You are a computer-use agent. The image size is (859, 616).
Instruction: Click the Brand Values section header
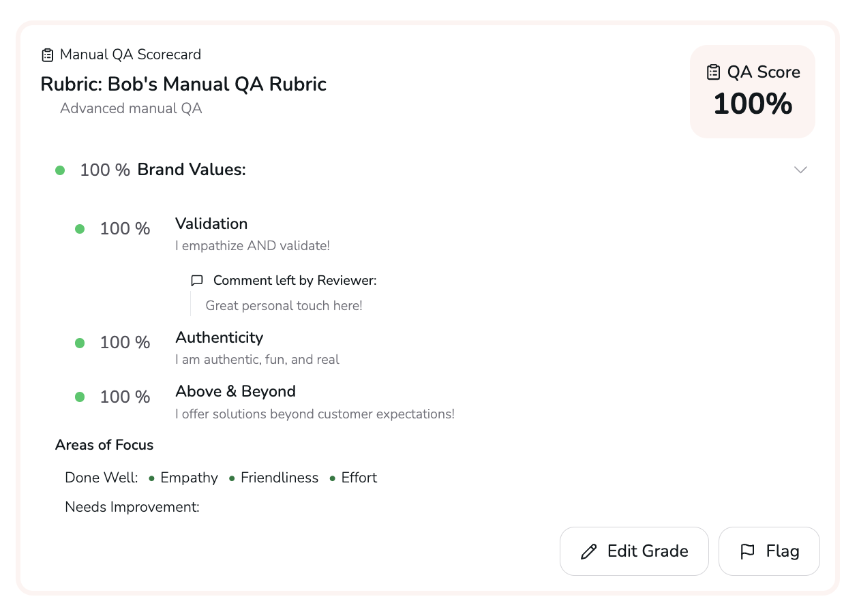coord(192,170)
